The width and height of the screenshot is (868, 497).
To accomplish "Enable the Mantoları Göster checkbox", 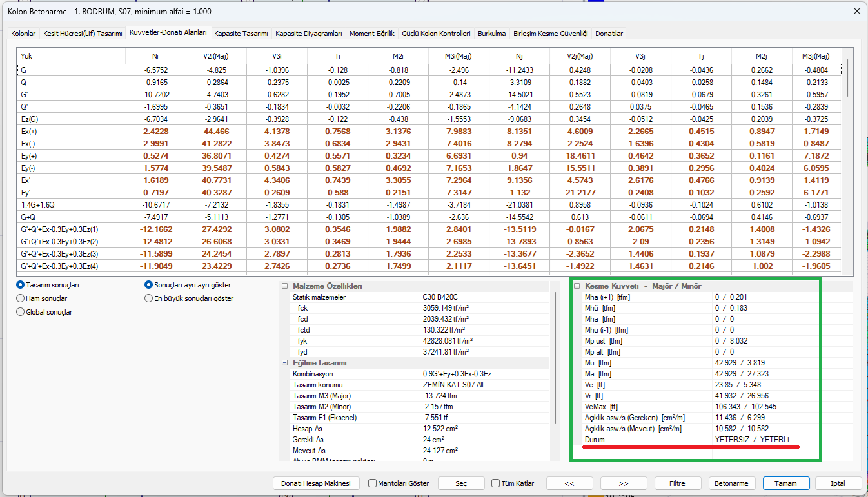I will click(x=372, y=483).
